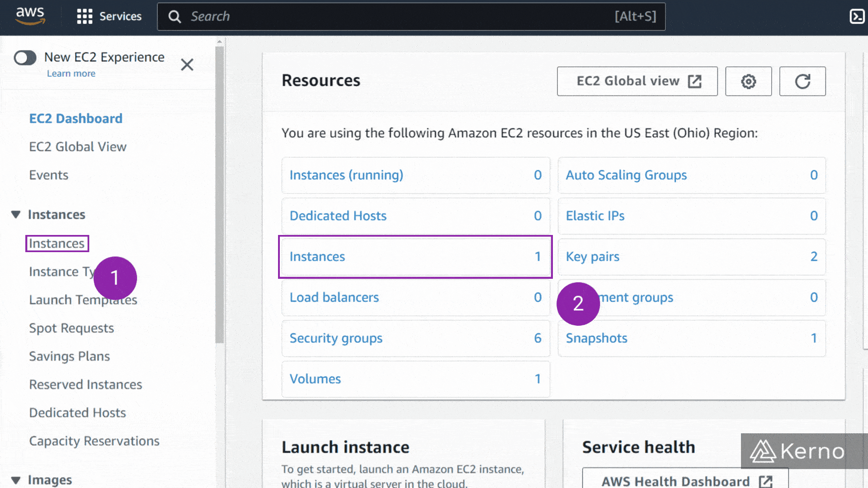Open Load balancers resource link
The height and width of the screenshot is (488, 868).
[x=334, y=297]
